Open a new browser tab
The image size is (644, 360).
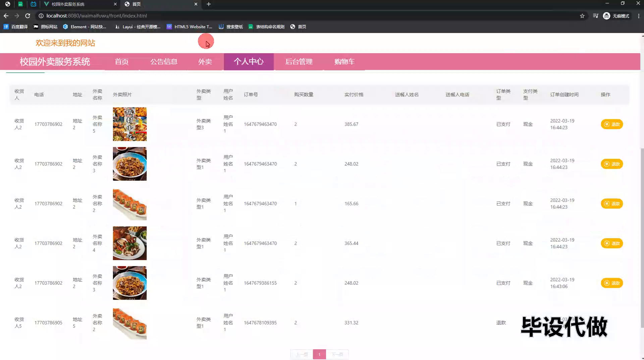click(x=209, y=4)
